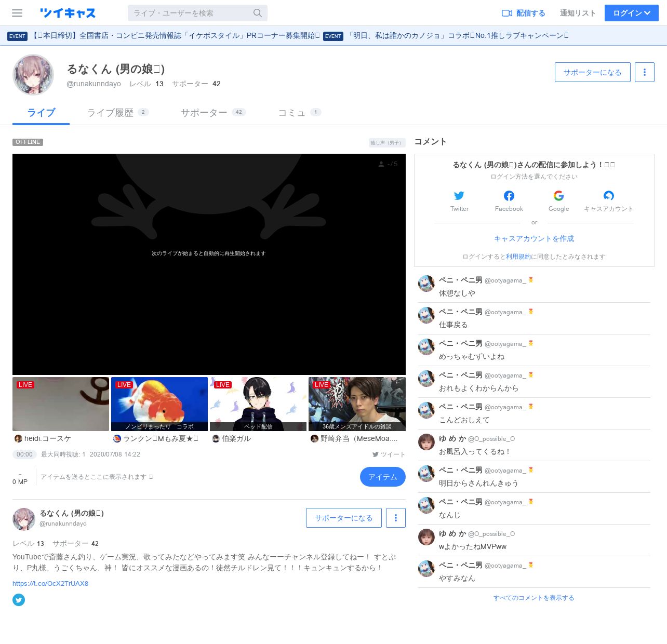Image resolution: width=667 pixels, height=644 pixels.
Task: Expand the ログイン dropdown button
Action: pos(632,13)
